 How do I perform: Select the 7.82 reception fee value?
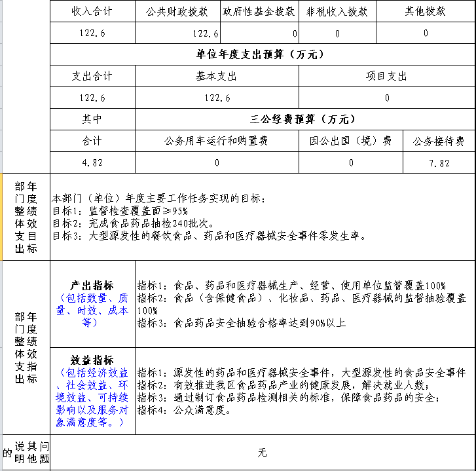pos(439,163)
